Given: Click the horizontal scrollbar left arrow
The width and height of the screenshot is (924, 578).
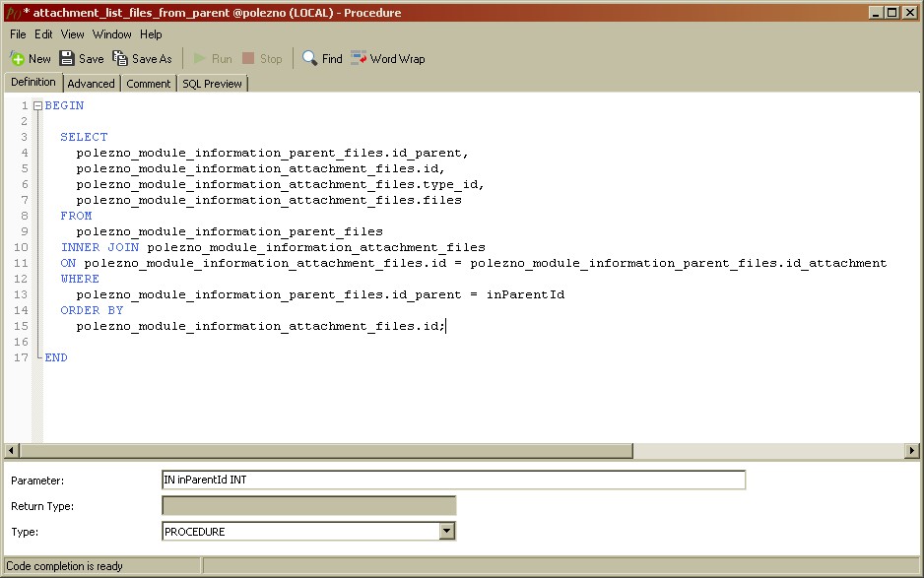Looking at the screenshot, I should click(x=11, y=451).
